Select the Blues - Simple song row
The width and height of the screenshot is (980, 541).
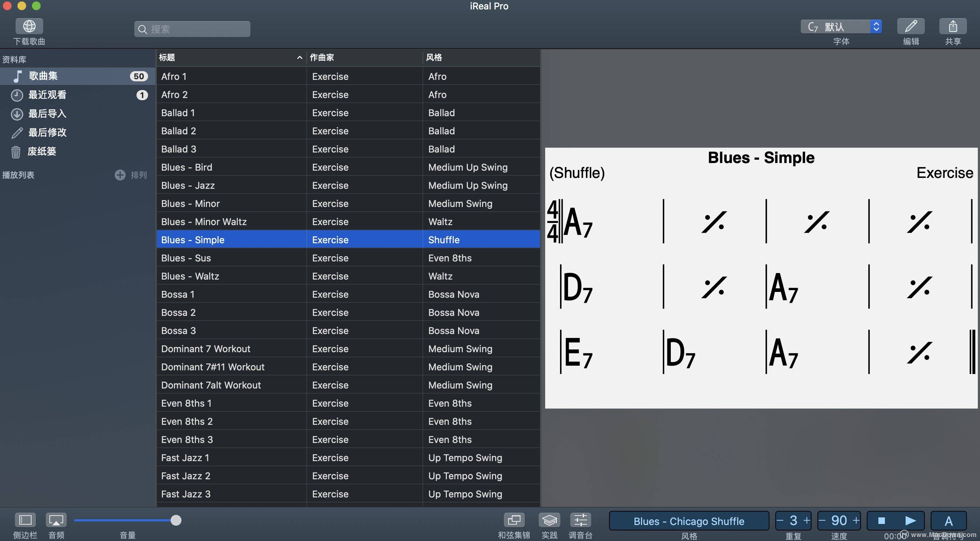(x=348, y=240)
